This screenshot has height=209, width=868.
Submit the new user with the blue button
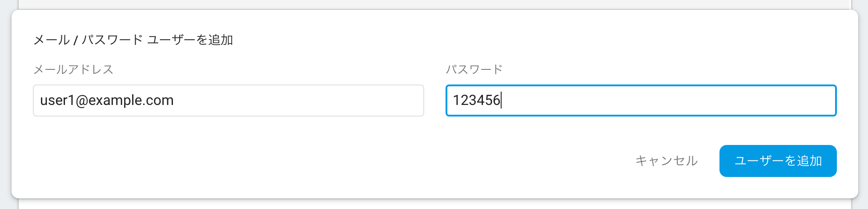(x=778, y=161)
